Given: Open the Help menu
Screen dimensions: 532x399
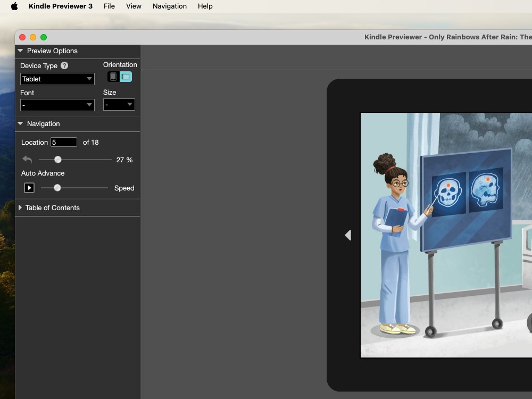Looking at the screenshot, I should [x=205, y=6].
